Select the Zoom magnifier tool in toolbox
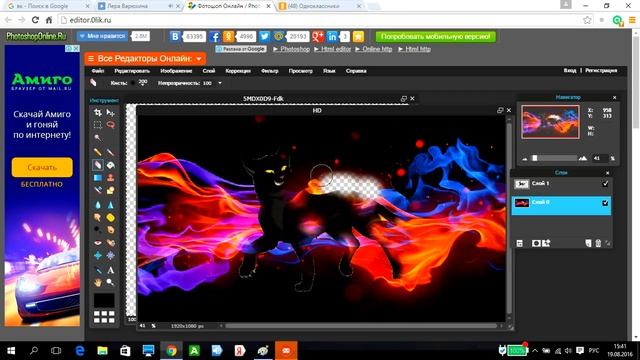 pyautogui.click(x=110, y=282)
